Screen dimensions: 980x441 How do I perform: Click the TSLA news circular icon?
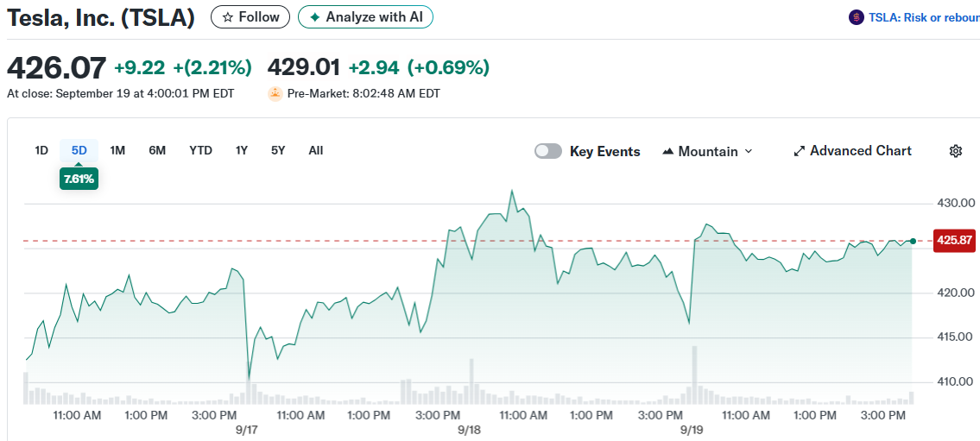856,17
